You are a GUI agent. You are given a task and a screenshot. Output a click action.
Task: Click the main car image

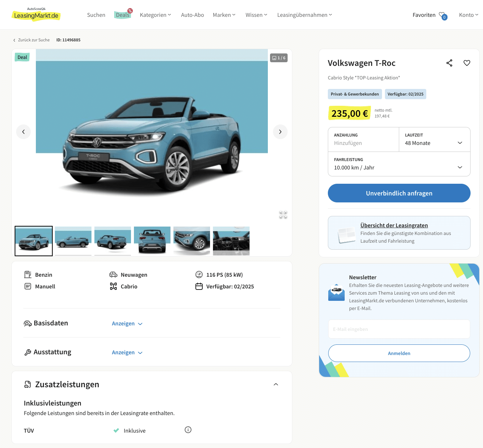(x=152, y=132)
